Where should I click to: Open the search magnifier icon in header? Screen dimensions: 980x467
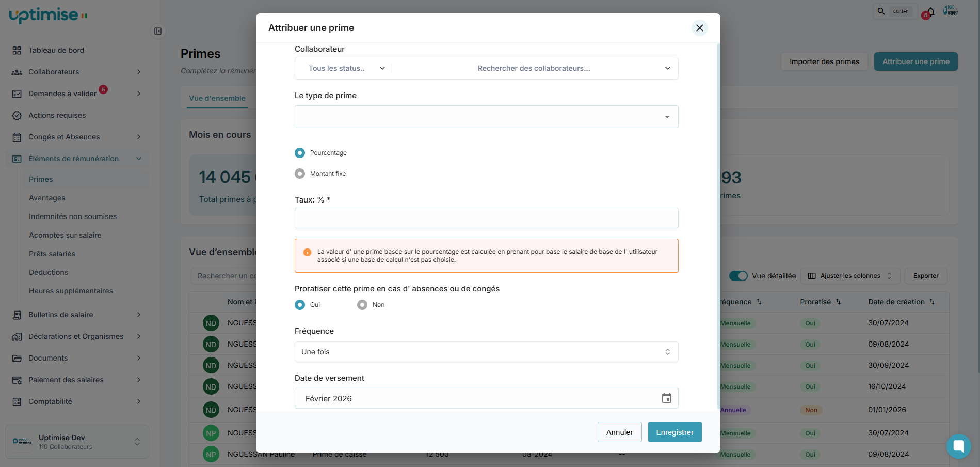click(x=881, y=11)
